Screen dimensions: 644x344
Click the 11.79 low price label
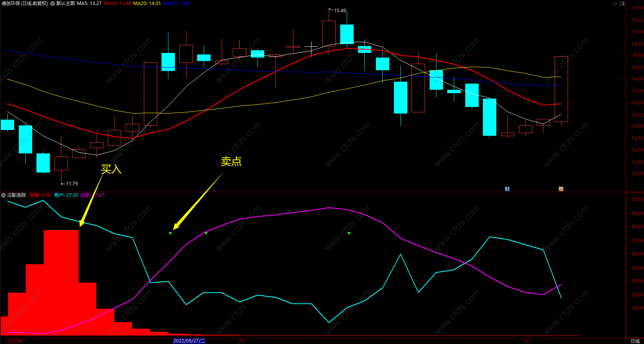(x=72, y=184)
